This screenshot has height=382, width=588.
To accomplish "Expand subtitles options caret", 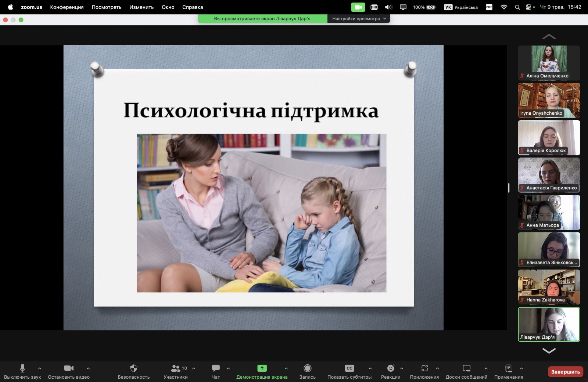I will pyautogui.click(x=370, y=368).
